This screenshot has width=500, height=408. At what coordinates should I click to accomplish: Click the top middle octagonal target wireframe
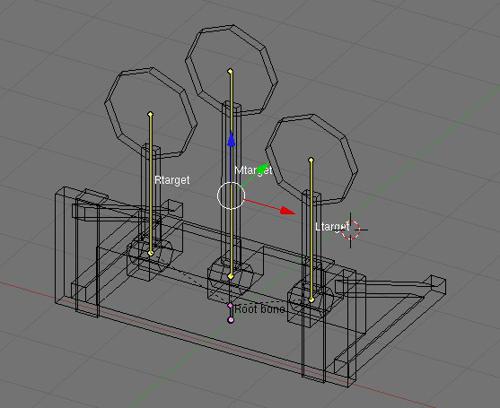click(x=232, y=69)
